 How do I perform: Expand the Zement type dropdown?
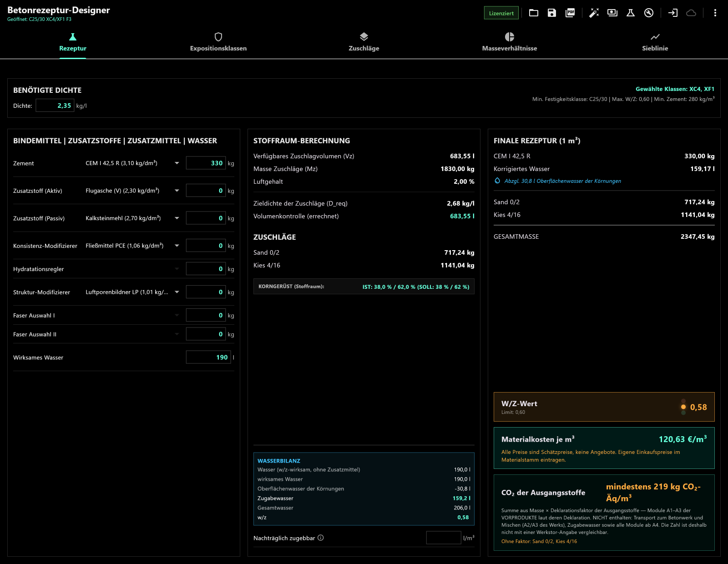pos(132,163)
